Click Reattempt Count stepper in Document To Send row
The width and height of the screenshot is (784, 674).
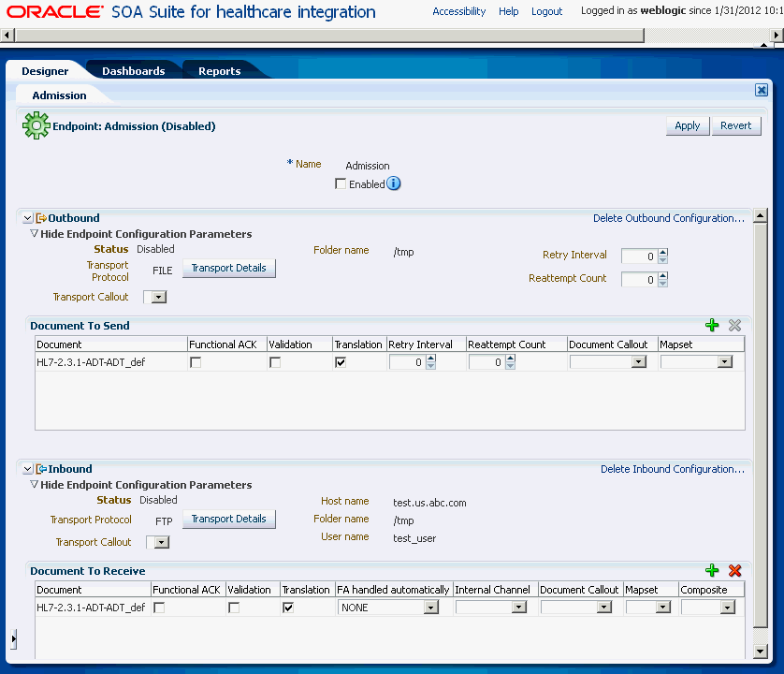[x=510, y=361]
